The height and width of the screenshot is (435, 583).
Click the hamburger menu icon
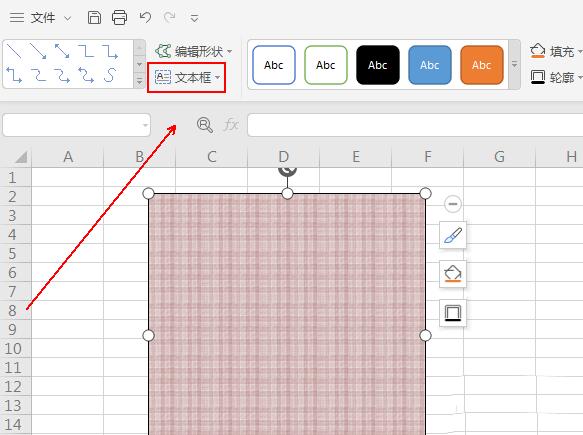[17, 17]
